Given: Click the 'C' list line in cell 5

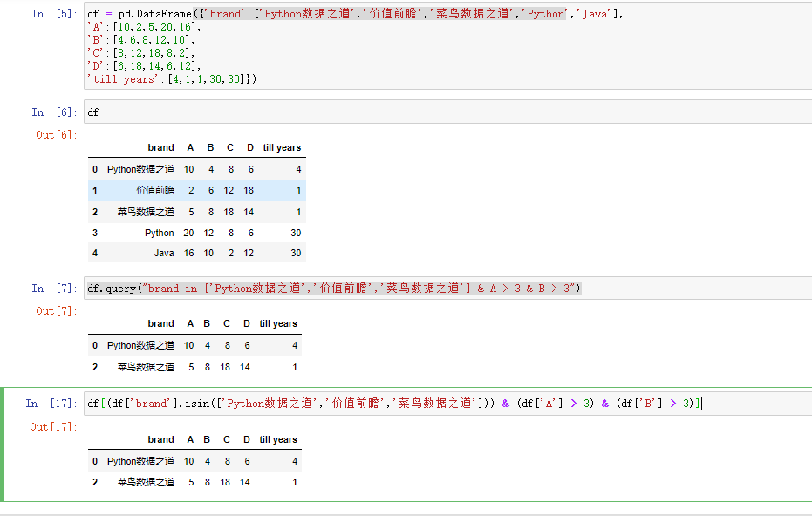Looking at the screenshot, I should 141,53.
